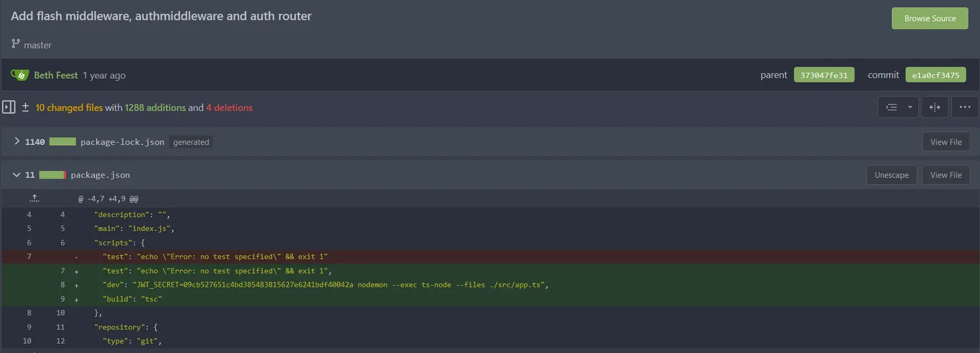
Task: Click the package.json diffstat bar
Action: (53, 175)
